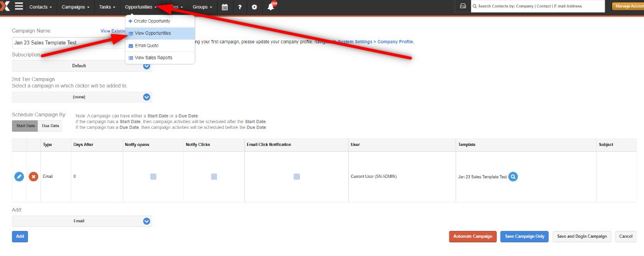The height and width of the screenshot is (256, 644).
Task: Click Automate Campaign button
Action: coord(473,236)
